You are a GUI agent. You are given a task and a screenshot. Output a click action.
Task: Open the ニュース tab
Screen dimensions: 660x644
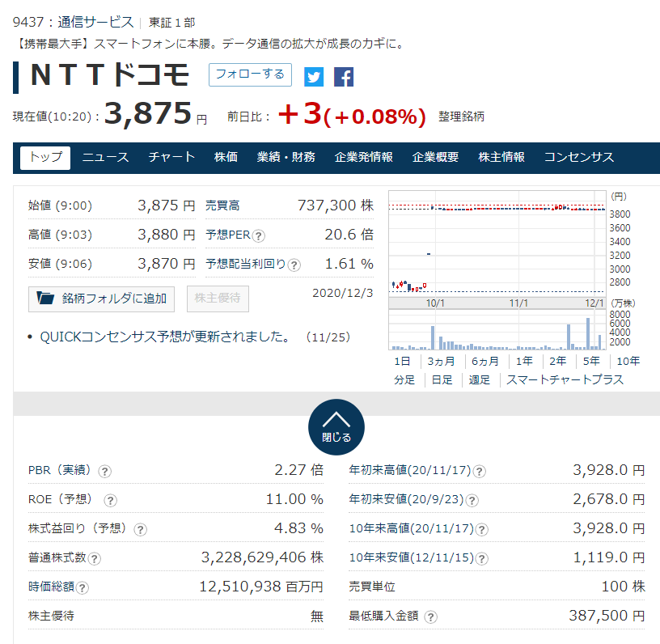105,158
